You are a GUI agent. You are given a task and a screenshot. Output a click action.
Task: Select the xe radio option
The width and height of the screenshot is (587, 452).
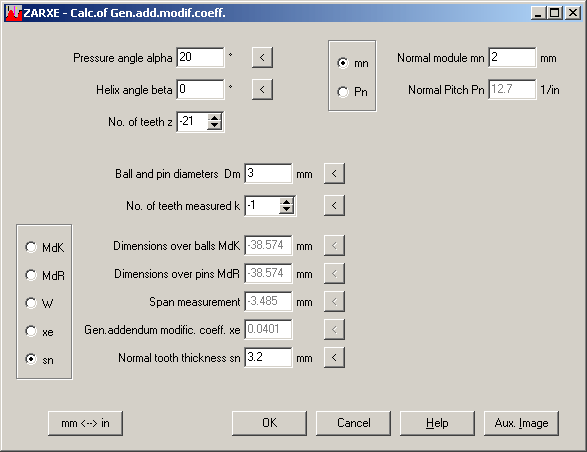click(39, 331)
